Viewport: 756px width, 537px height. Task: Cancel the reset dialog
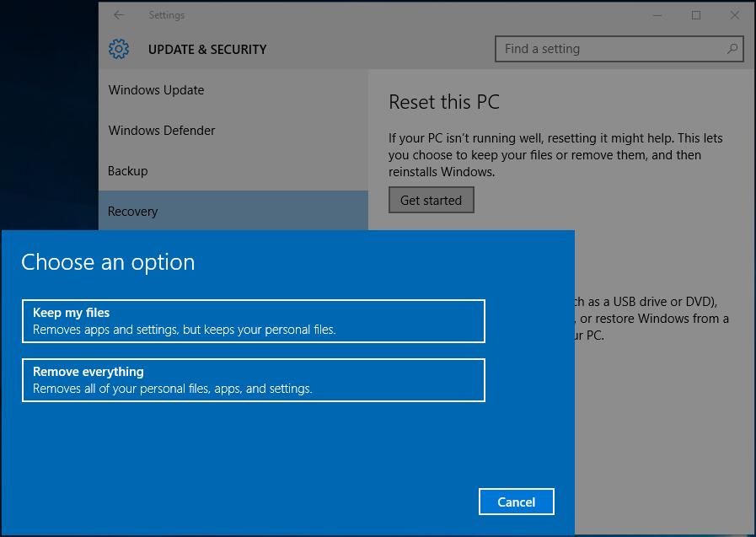517,502
